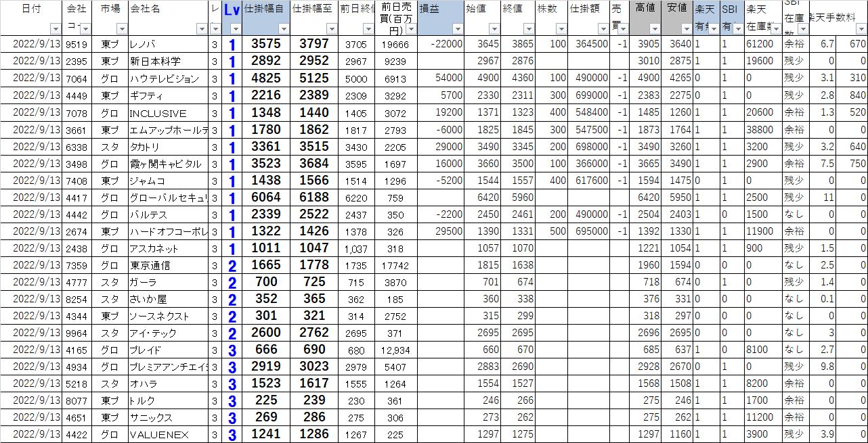
Task: Select company code cell 9519
Action: pos(77,44)
